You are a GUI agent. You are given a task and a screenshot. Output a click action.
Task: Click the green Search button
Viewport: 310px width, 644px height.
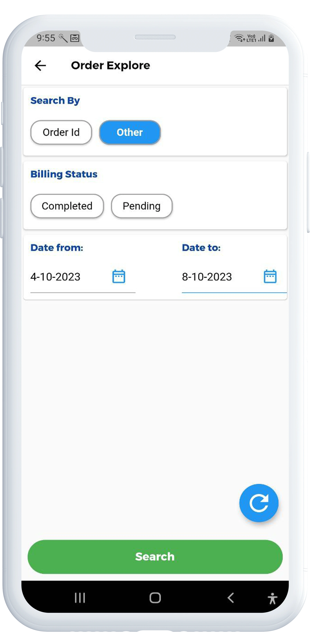[155, 557]
